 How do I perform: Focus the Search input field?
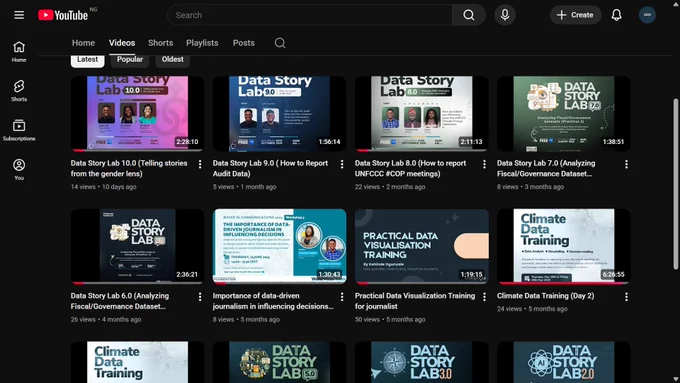coord(310,15)
